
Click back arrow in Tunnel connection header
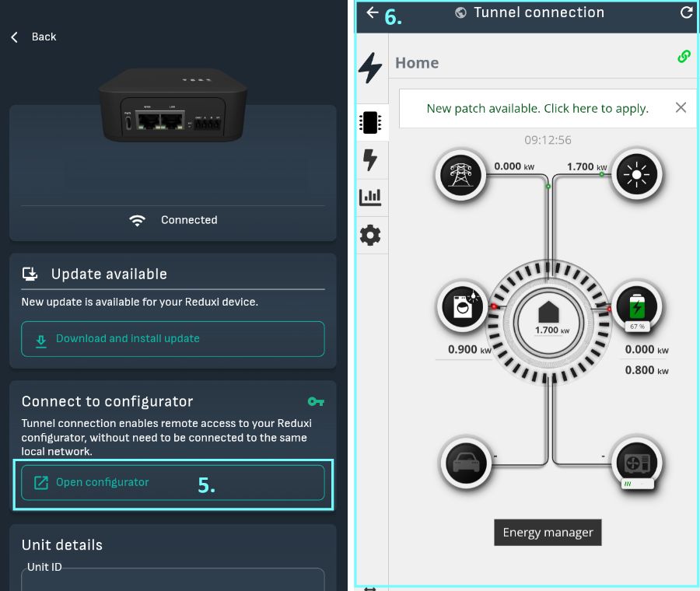coord(373,12)
